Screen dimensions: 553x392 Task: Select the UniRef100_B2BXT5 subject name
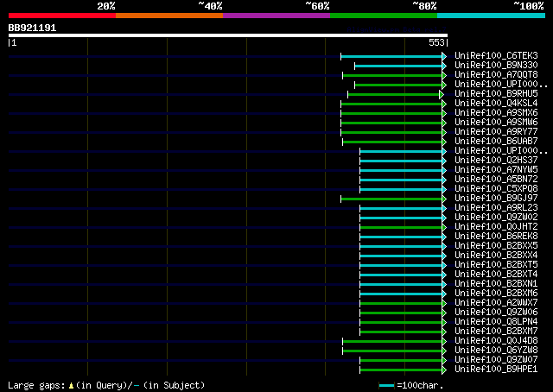(496, 265)
